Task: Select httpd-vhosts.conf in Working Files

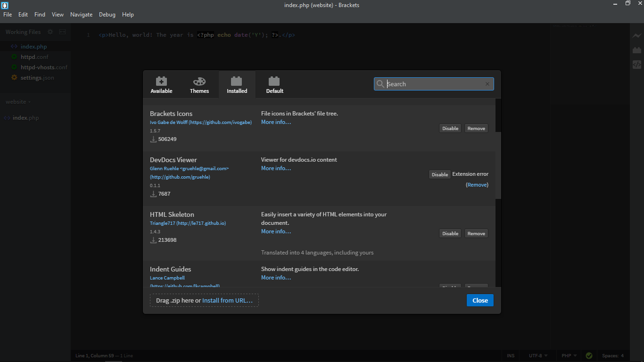Action: tap(44, 67)
